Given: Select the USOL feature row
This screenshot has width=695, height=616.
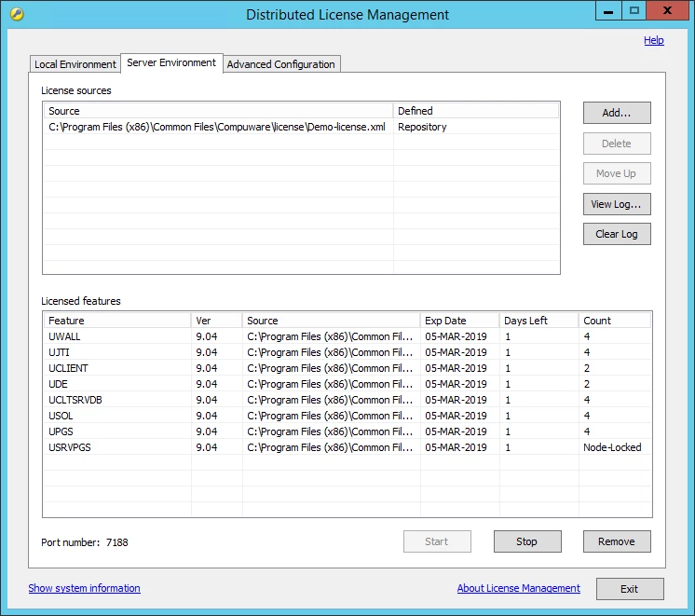Looking at the screenshot, I should pyautogui.click(x=347, y=416).
